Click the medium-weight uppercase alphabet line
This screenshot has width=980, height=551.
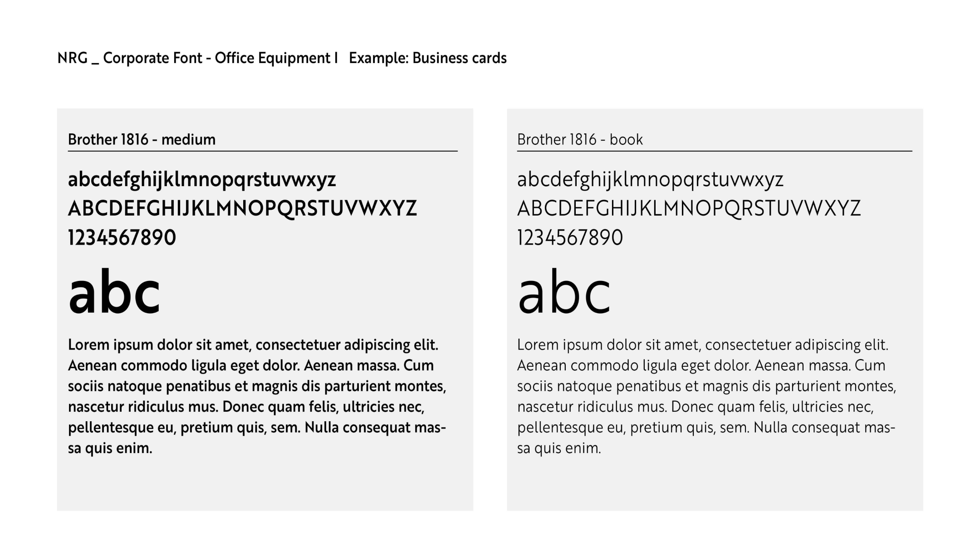click(x=242, y=209)
